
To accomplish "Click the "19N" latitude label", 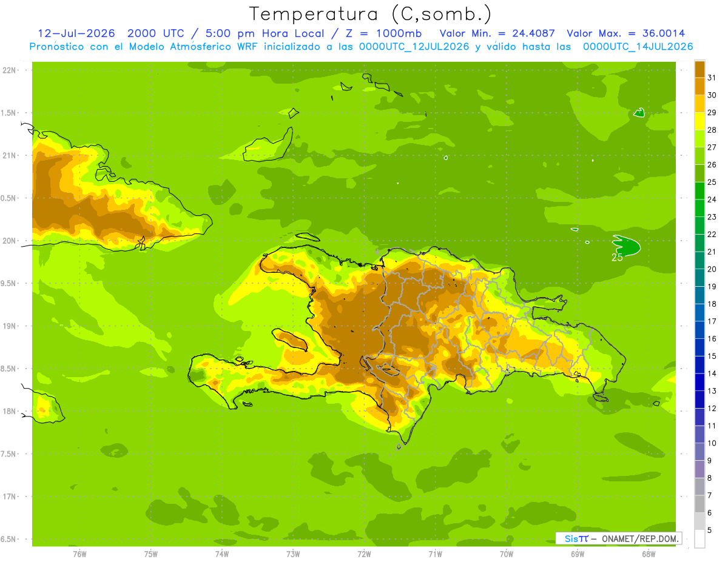I will (x=8, y=326).
